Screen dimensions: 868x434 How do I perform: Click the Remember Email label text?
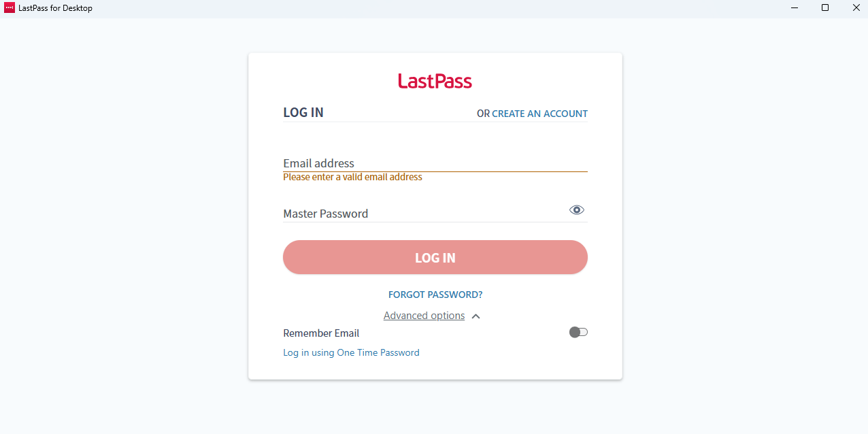(x=321, y=333)
